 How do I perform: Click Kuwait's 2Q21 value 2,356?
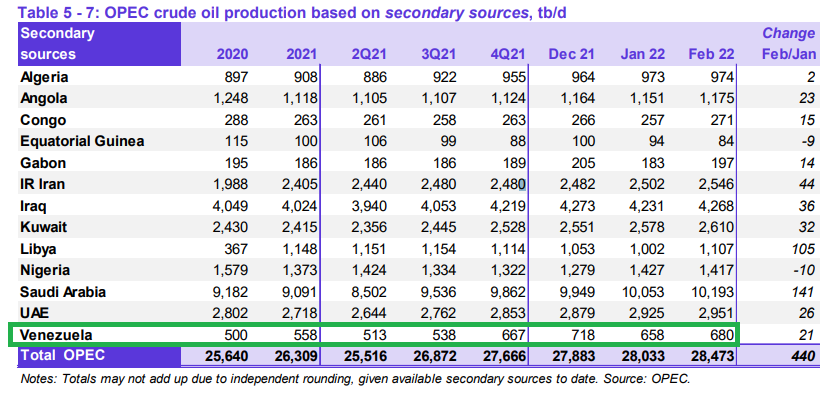click(x=369, y=227)
